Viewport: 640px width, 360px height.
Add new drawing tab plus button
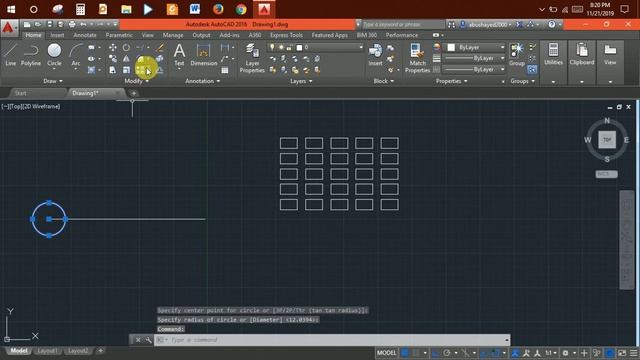coord(133,93)
